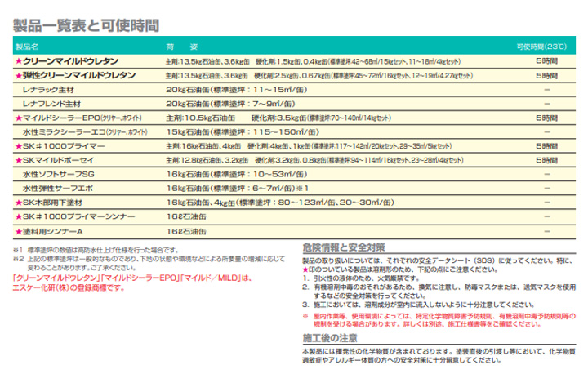The image size is (588, 374).
Task: Click packaging details of マイルドシーラーEPO row
Action: [278, 118]
